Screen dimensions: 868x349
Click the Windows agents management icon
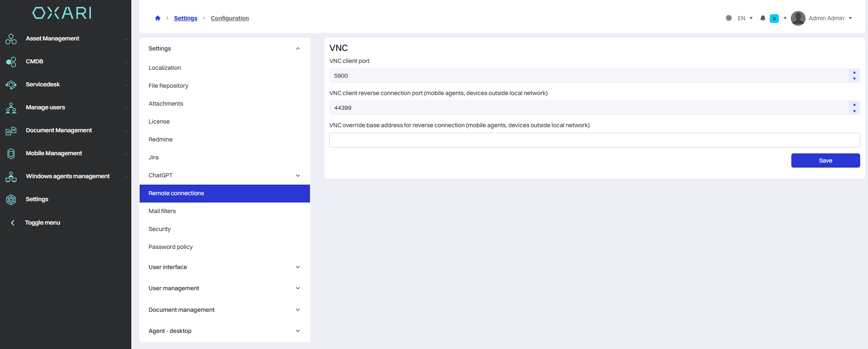[11, 177]
